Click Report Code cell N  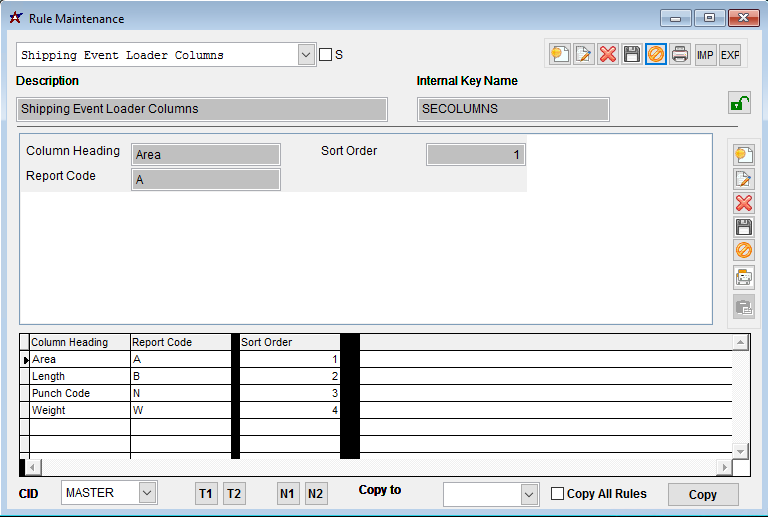click(181, 393)
